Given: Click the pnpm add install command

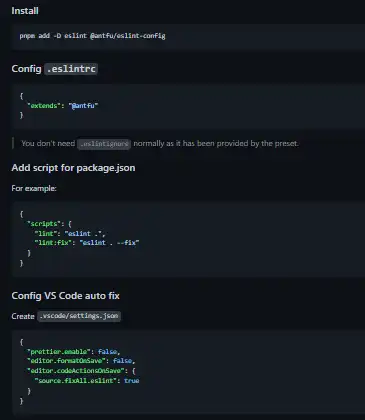Looking at the screenshot, I should click(92, 36).
